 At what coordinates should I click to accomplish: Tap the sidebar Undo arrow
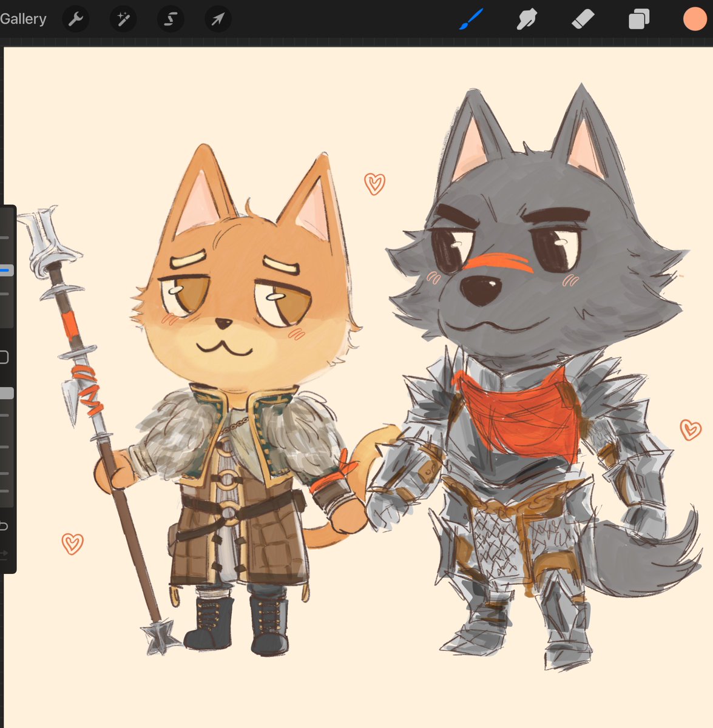(x=4, y=525)
